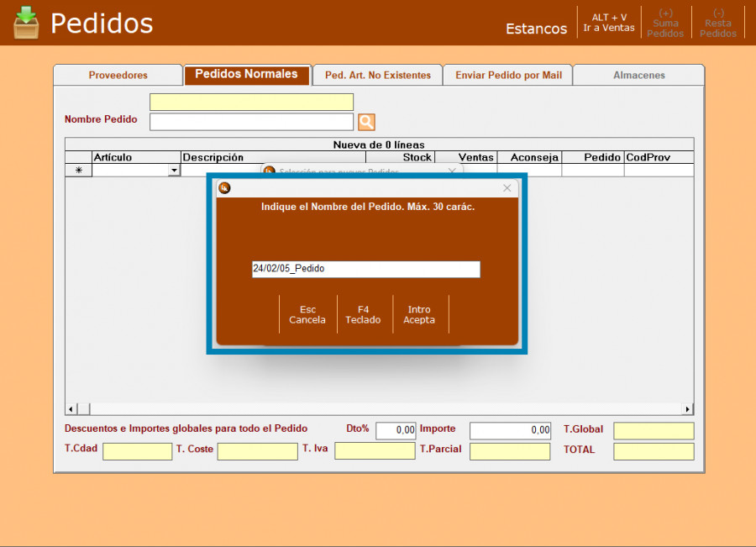Select the Enviar Pedido por Mail tab

[508, 75]
